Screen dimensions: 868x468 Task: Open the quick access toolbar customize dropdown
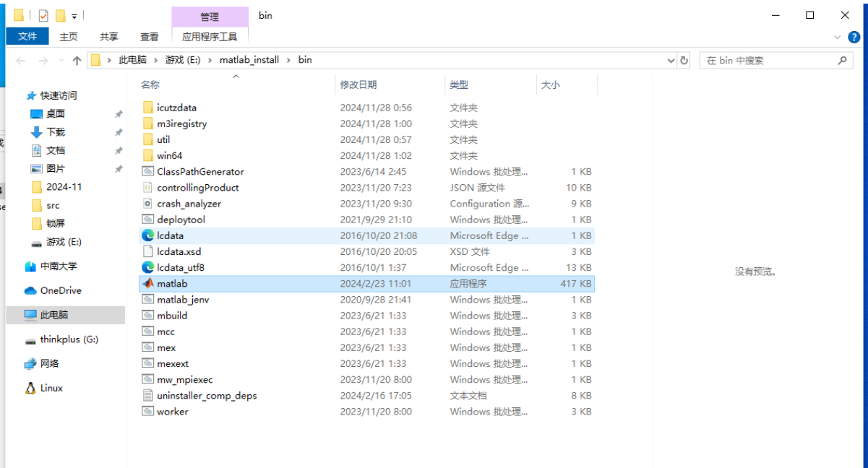click(x=74, y=16)
